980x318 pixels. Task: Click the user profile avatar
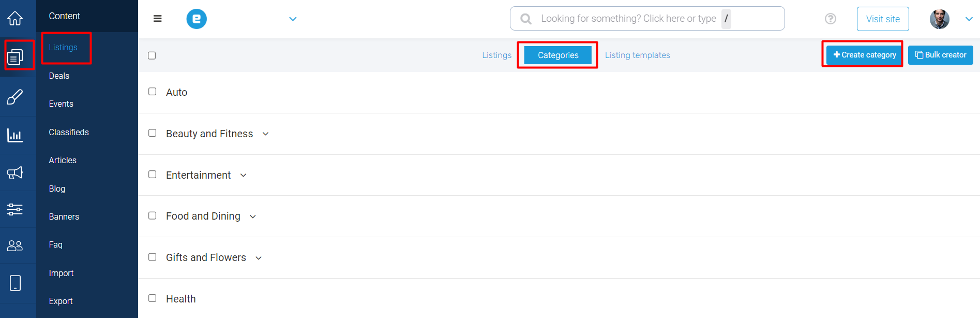940,19
